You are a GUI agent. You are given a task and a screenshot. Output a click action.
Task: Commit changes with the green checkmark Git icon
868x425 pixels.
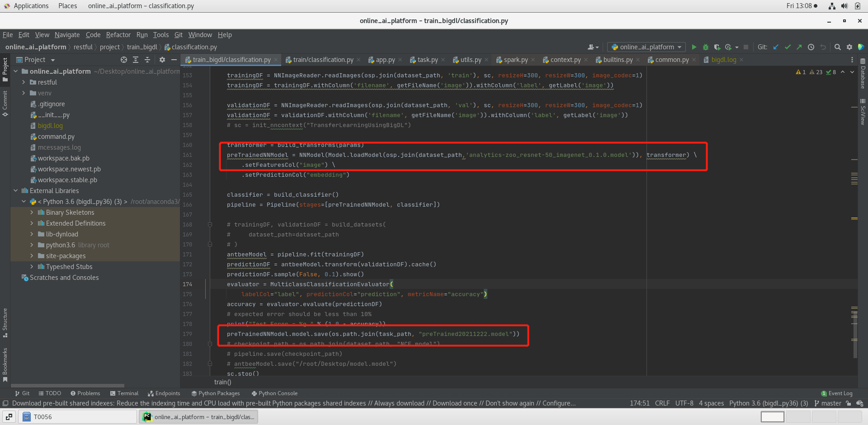(788, 47)
